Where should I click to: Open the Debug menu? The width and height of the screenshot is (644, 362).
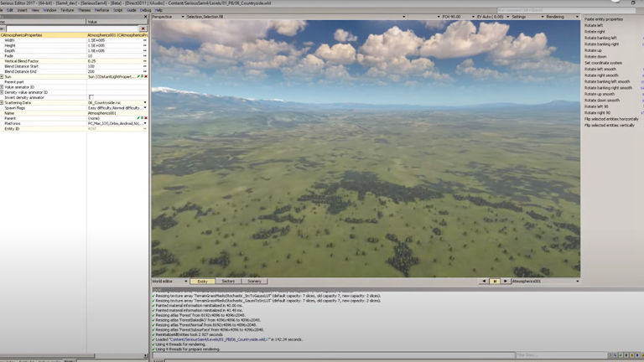point(145,10)
